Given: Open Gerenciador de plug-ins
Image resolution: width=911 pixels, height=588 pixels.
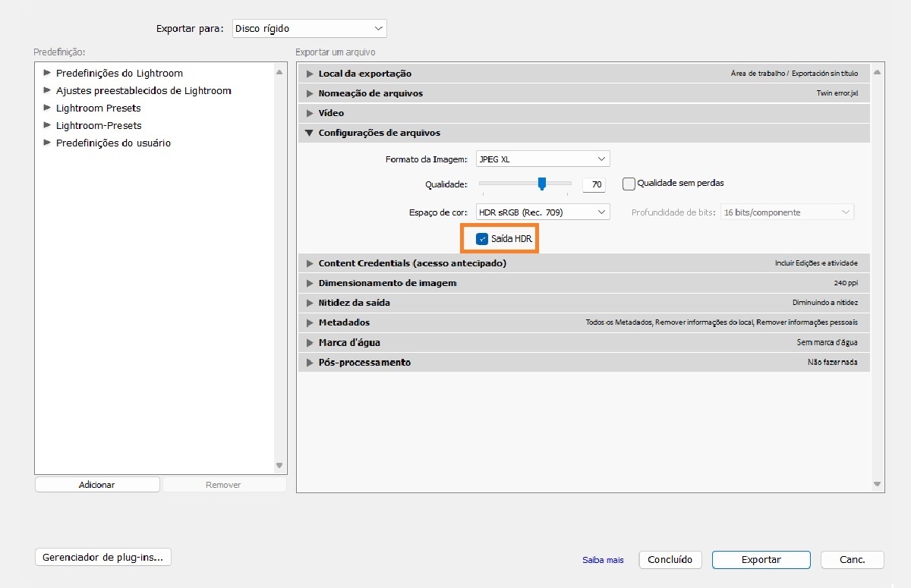Looking at the screenshot, I should [x=103, y=557].
